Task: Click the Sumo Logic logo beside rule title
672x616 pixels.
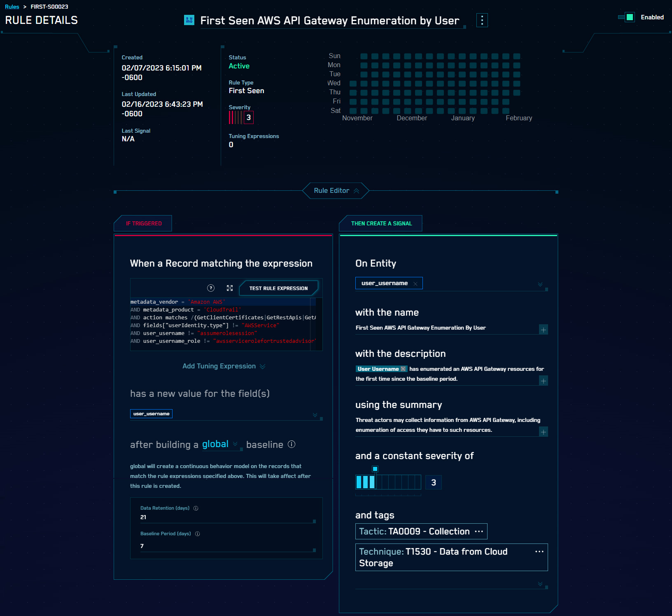Action: click(189, 20)
